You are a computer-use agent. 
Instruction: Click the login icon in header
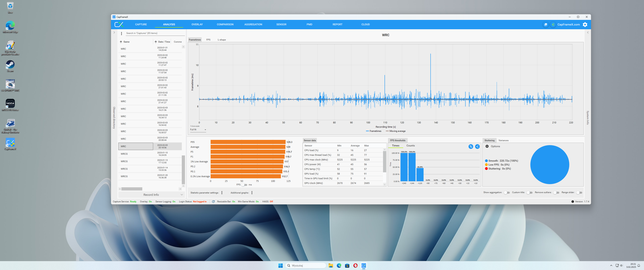coord(553,25)
